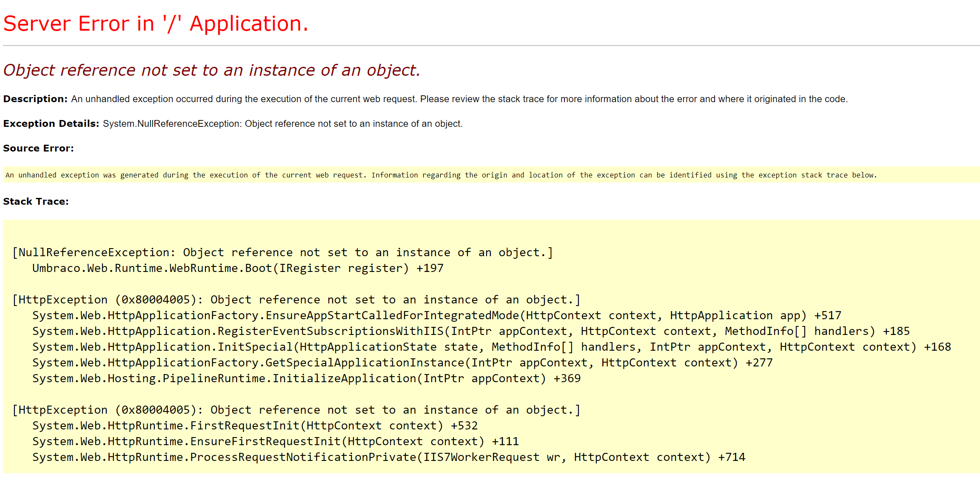The image size is (980, 489).
Task: Click the 'Description:' bold label
Action: pos(35,99)
